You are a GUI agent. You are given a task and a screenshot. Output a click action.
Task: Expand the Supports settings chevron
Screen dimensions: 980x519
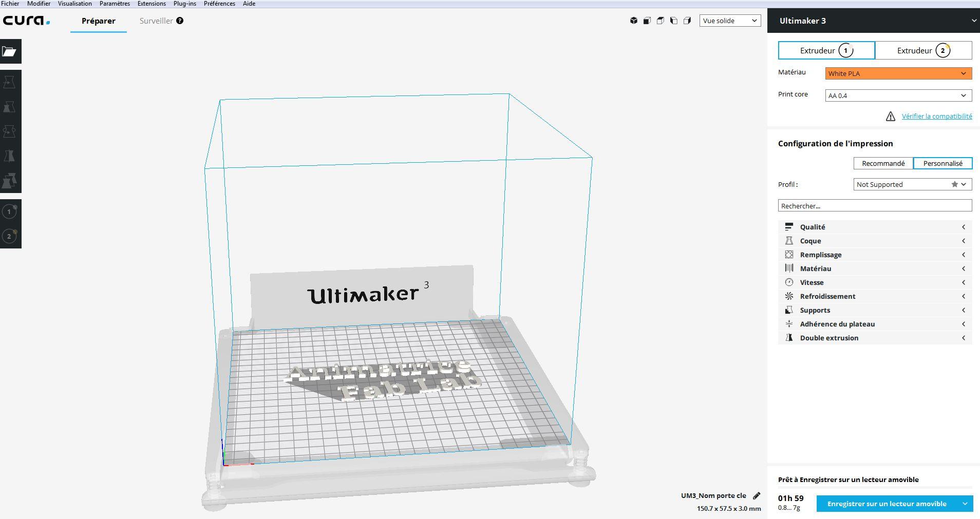(x=964, y=310)
